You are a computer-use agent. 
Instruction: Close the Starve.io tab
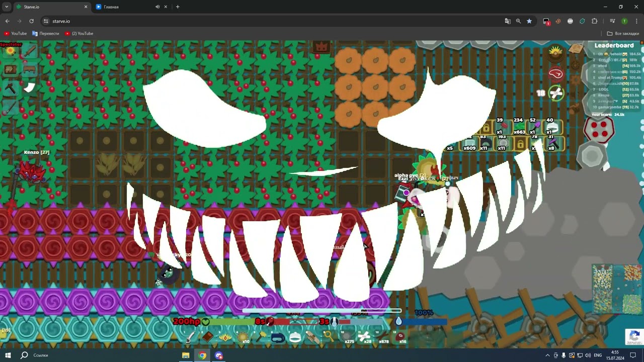click(86, 7)
